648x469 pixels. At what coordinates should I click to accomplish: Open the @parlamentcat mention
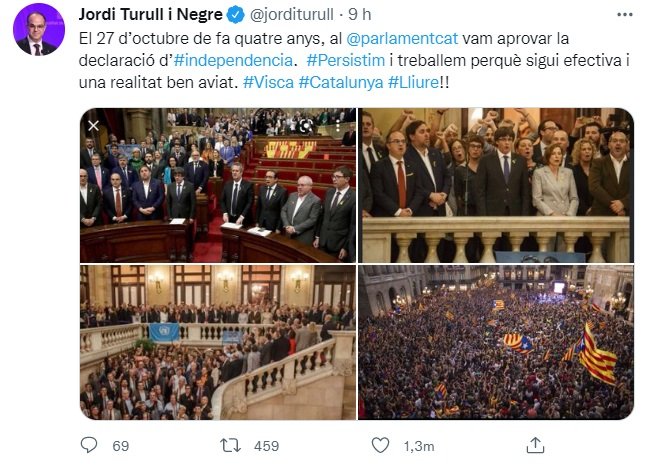coord(402,38)
